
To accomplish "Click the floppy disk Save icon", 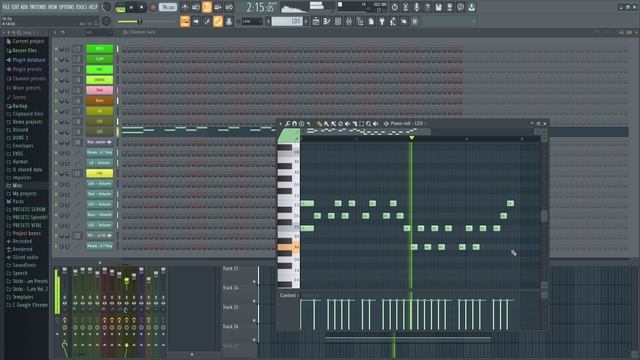I will pyautogui.click(x=438, y=7).
